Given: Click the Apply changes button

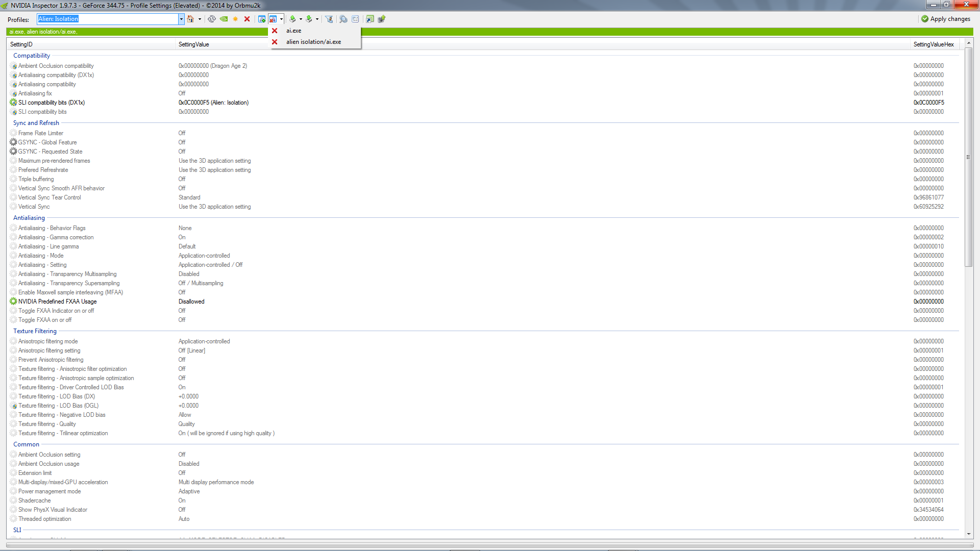Looking at the screenshot, I should pyautogui.click(x=945, y=19).
